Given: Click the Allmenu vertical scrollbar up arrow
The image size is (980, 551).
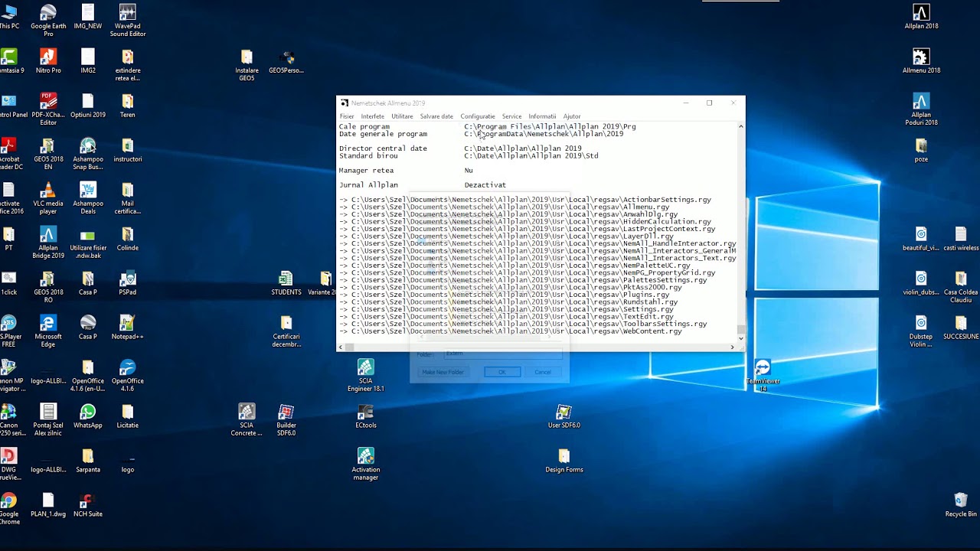Looking at the screenshot, I should (x=740, y=126).
